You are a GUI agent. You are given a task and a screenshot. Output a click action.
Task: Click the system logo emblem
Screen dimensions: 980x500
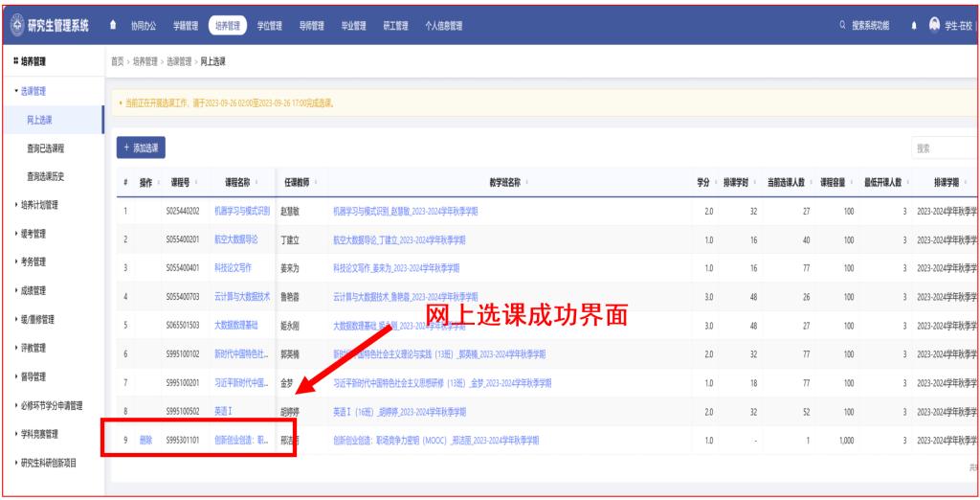click(x=16, y=25)
